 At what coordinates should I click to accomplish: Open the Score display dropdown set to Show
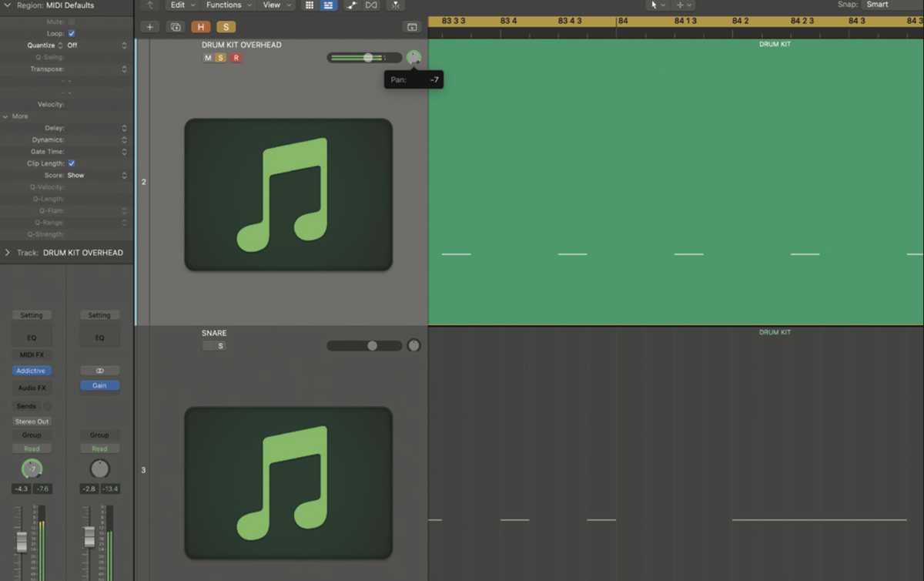pos(76,175)
